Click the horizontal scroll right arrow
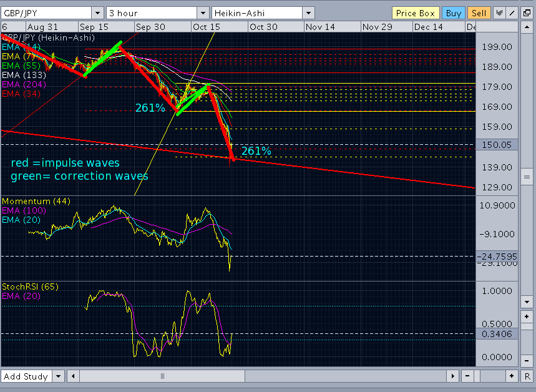Screen dimensions: 536x392 pos(452,376)
